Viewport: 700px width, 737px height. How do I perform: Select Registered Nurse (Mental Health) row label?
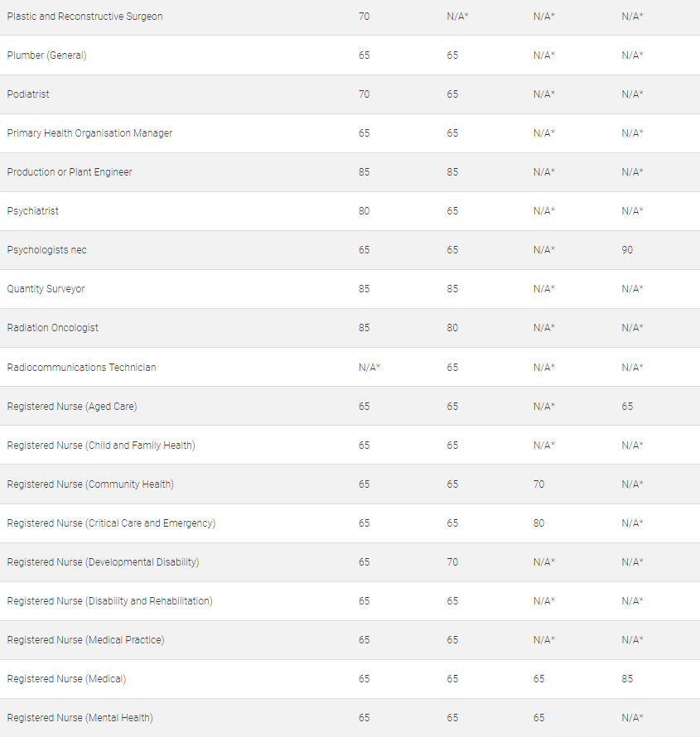(80, 718)
